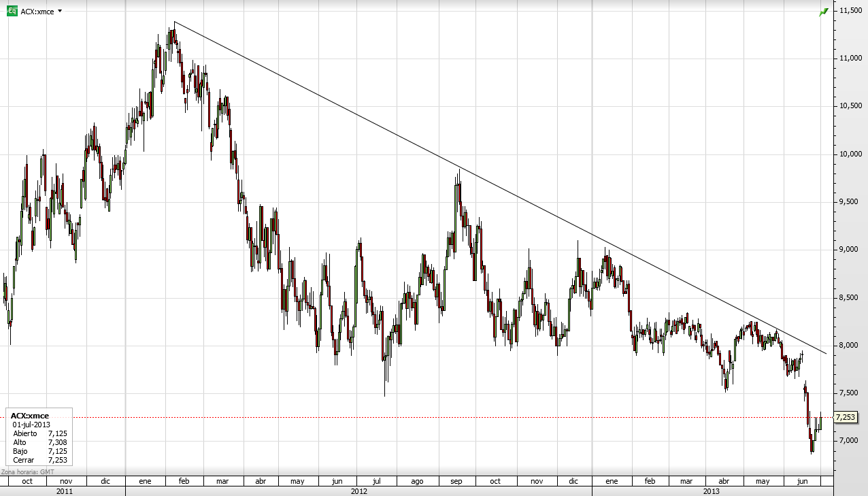
Task: Click the abr month label of 2012
Action: pyautogui.click(x=261, y=481)
